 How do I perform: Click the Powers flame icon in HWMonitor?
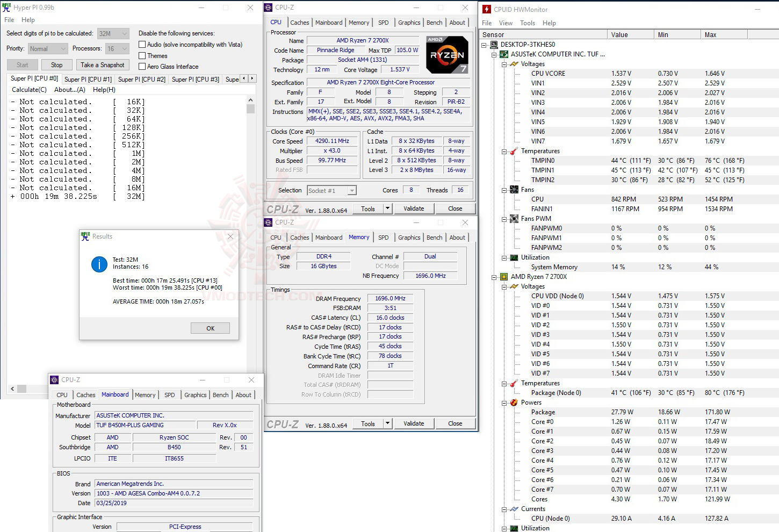point(514,402)
